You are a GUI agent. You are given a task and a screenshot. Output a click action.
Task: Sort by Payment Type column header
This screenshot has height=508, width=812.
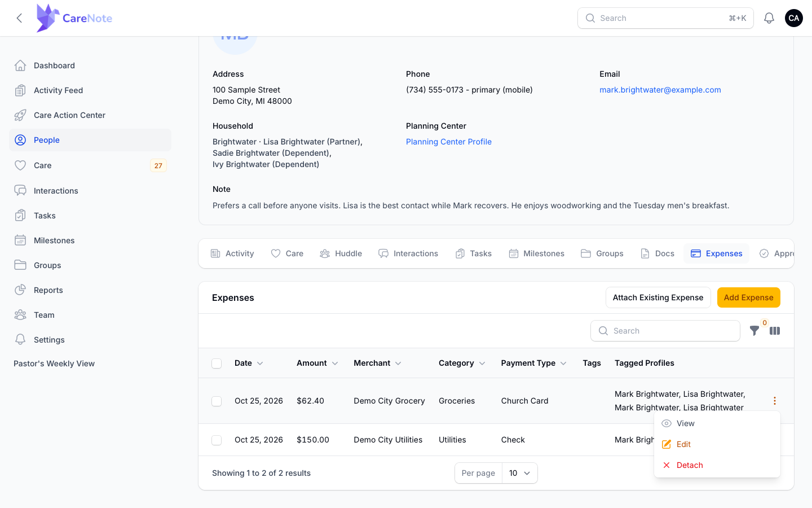click(534, 363)
